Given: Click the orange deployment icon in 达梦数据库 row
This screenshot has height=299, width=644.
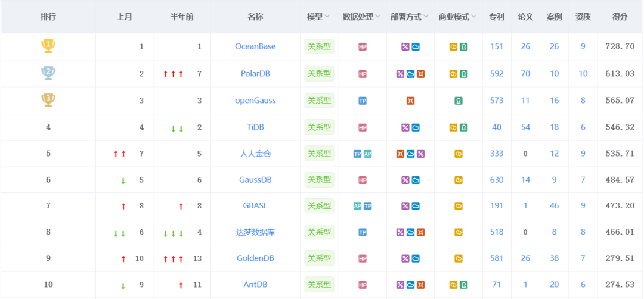Looking at the screenshot, I should (x=420, y=232).
